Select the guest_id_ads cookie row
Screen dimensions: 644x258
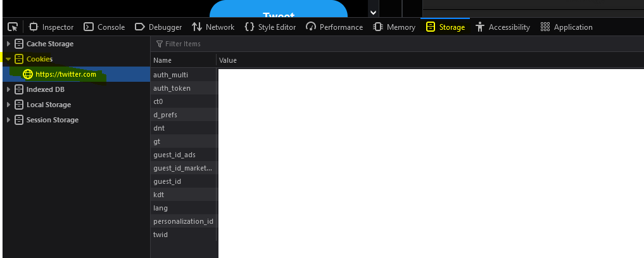tap(184, 155)
